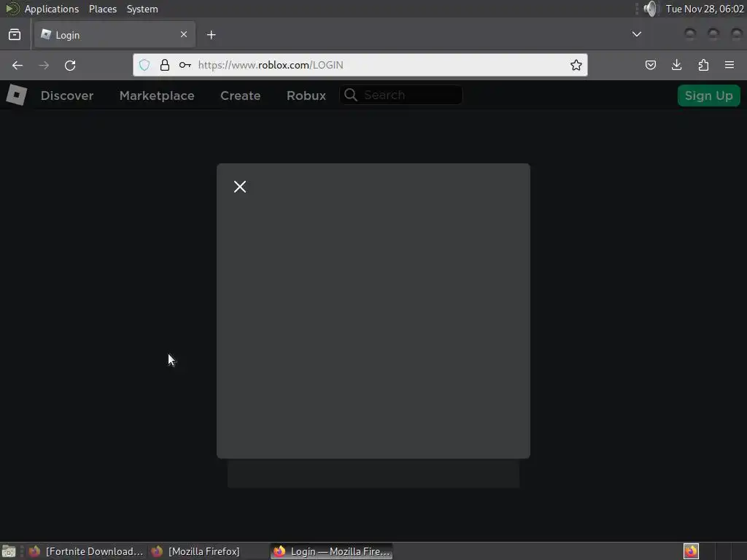Open Firefox application hamburger menu
The width and height of the screenshot is (747, 560).
coord(729,65)
